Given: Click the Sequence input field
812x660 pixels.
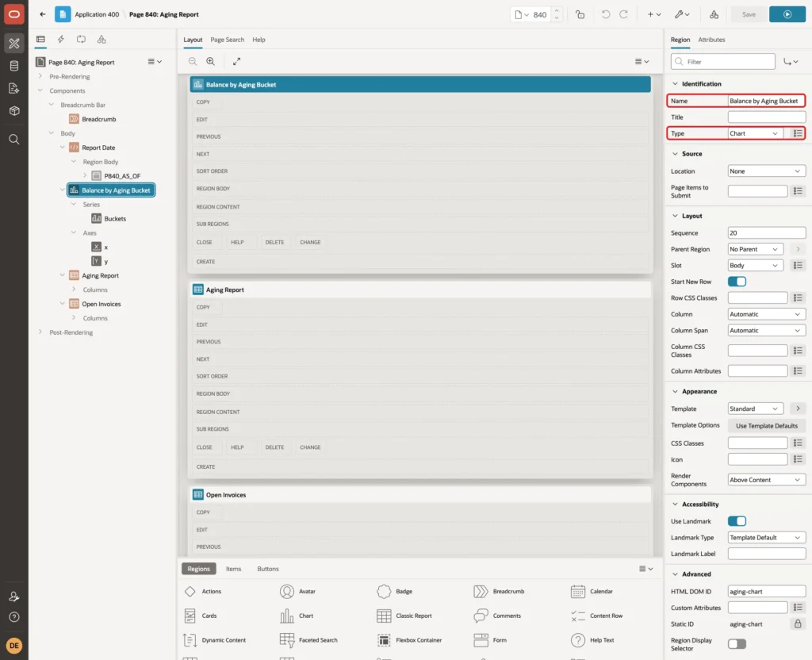Looking at the screenshot, I should tap(767, 233).
